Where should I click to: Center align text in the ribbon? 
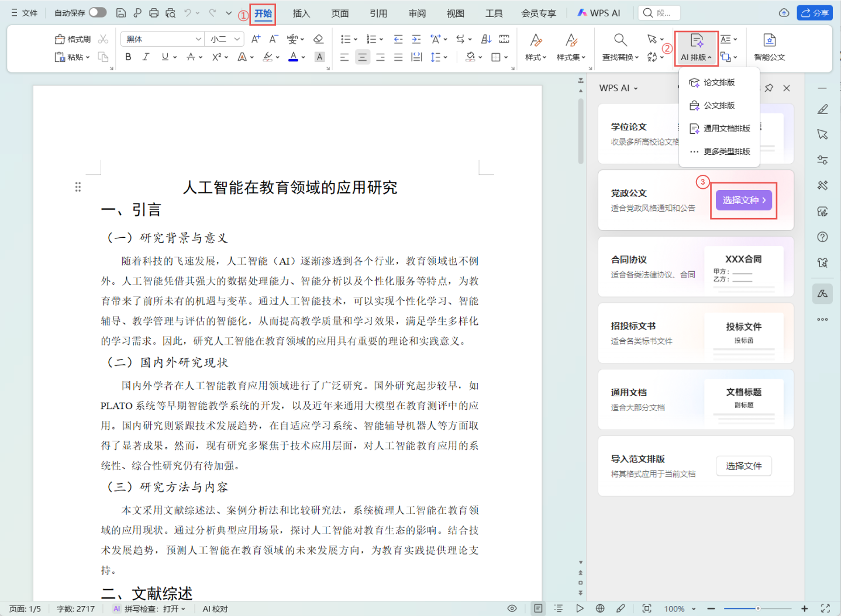point(363,57)
